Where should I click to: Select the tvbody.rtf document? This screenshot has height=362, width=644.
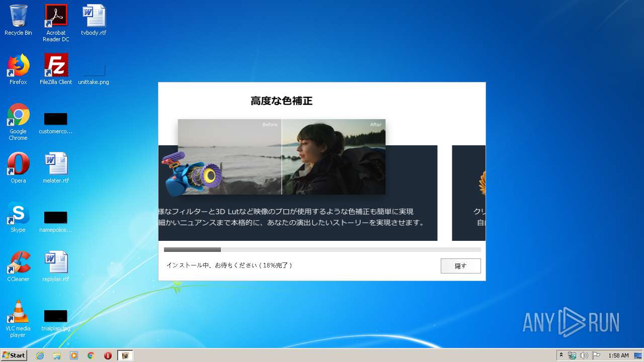click(94, 20)
